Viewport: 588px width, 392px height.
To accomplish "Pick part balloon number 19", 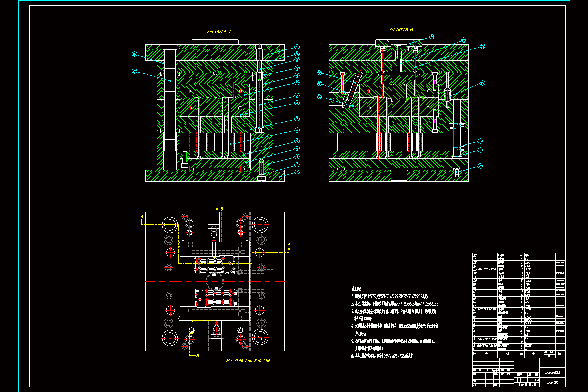I will point(319,84).
